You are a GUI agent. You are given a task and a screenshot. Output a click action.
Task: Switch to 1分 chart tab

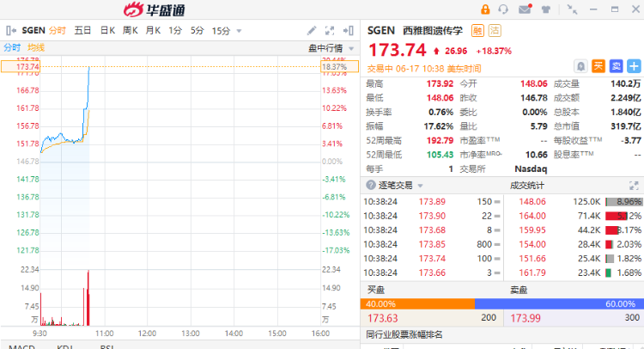coord(175,30)
